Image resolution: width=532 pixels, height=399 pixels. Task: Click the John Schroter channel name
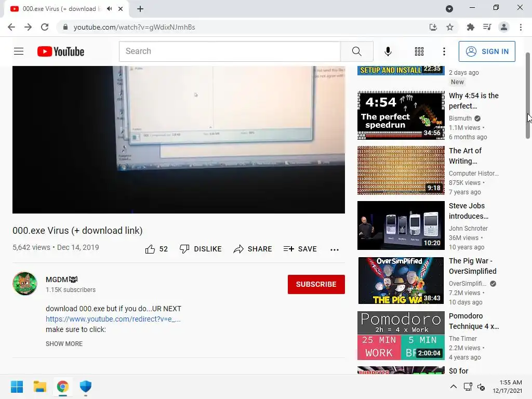tap(468, 229)
